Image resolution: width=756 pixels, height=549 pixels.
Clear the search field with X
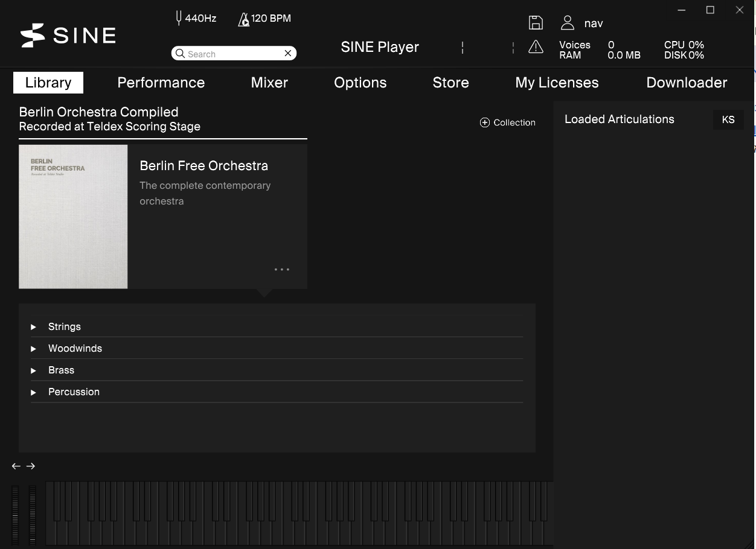pos(288,54)
